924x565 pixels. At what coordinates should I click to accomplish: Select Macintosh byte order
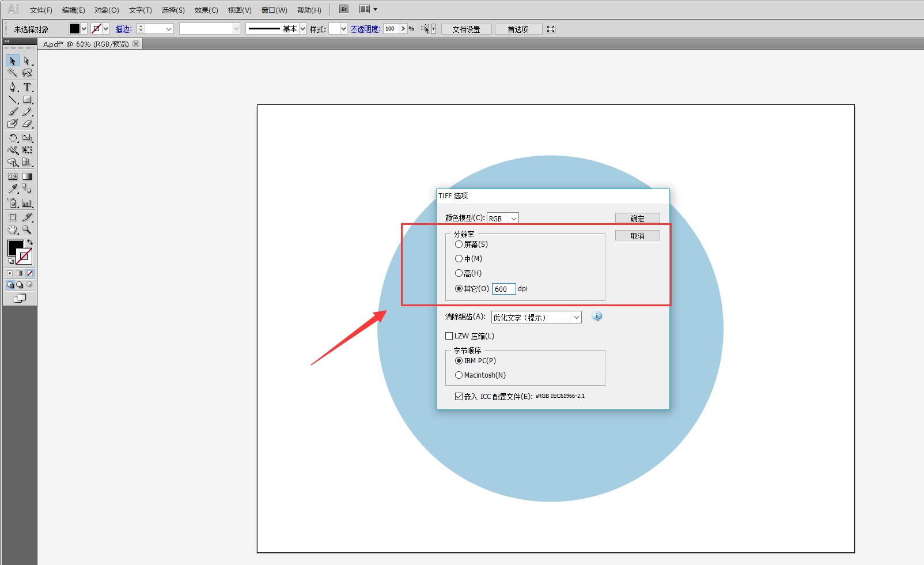[x=459, y=375]
